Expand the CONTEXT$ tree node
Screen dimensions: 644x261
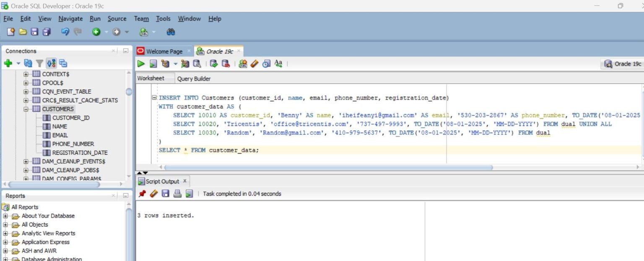click(25, 74)
